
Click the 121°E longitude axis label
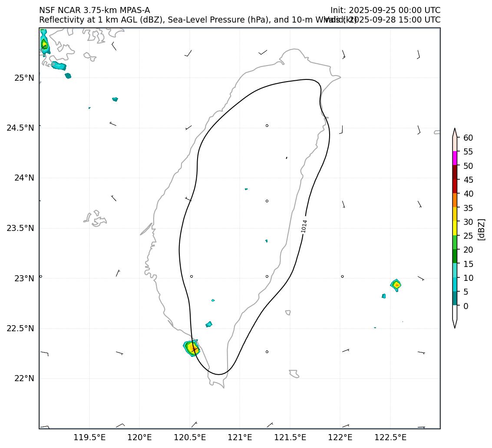(240, 437)
